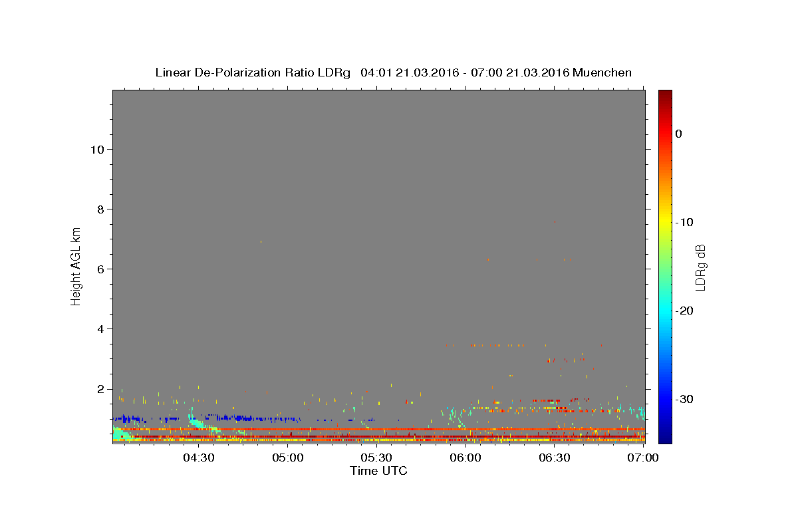Click the colorbar value label -20

(x=685, y=311)
